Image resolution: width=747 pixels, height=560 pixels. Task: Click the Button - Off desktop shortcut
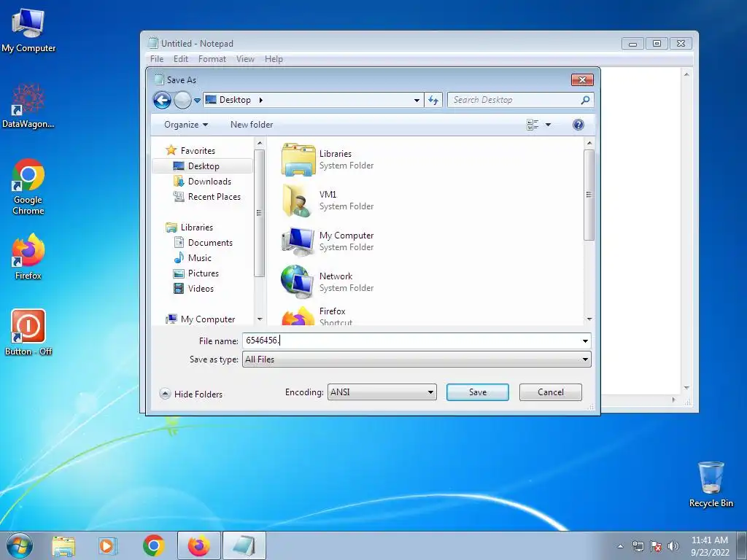click(28, 332)
